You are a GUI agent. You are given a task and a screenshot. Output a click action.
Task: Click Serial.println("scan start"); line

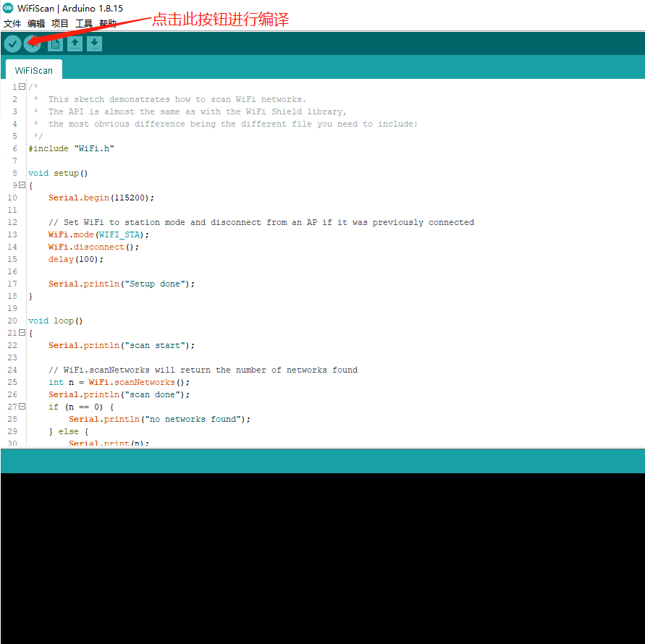122,345
